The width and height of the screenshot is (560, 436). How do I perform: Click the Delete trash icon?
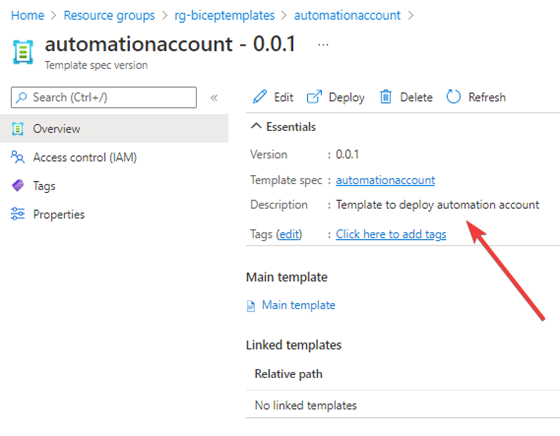coord(386,97)
